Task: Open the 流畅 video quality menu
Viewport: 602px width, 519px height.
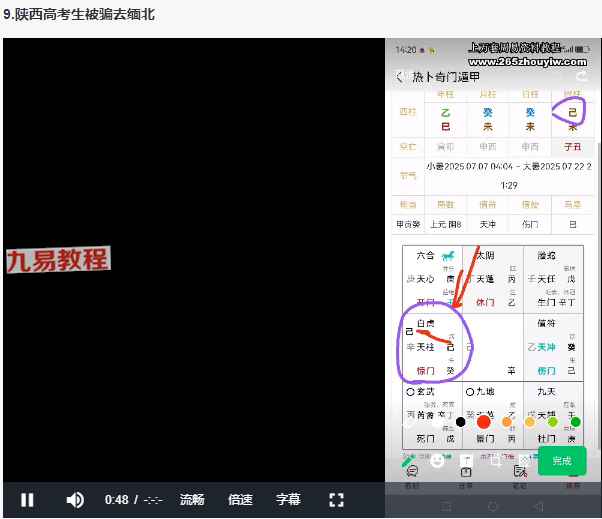Action: (192, 500)
